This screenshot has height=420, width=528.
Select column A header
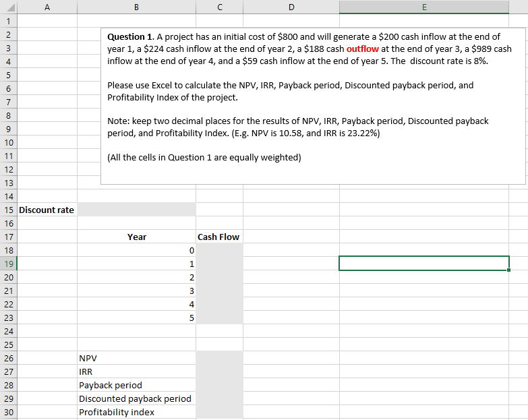coord(47,7)
